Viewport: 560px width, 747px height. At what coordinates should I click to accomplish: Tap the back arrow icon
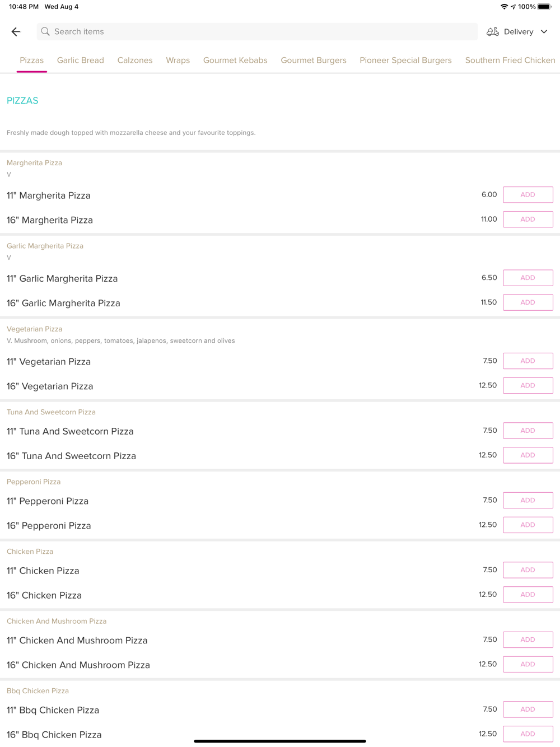pos(16,32)
